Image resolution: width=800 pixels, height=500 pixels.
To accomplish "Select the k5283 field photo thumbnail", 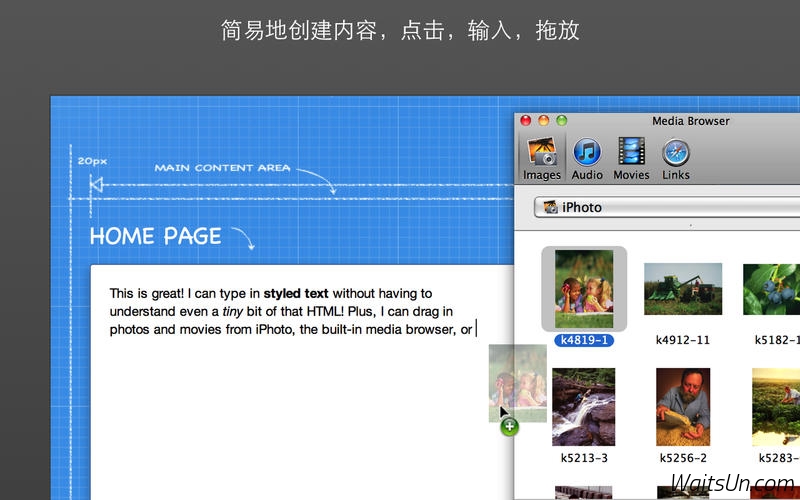I will point(776,407).
